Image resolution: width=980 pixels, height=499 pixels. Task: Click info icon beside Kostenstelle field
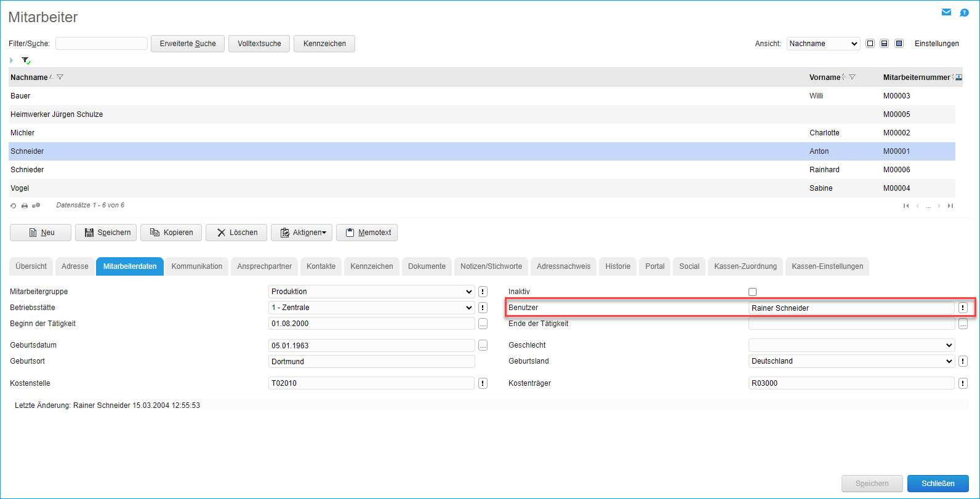tap(483, 383)
